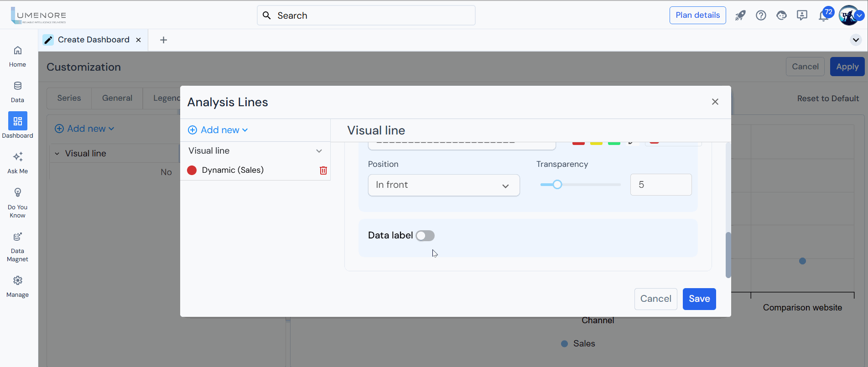Click the help question mark icon
This screenshot has width=868, height=367.
click(760, 16)
